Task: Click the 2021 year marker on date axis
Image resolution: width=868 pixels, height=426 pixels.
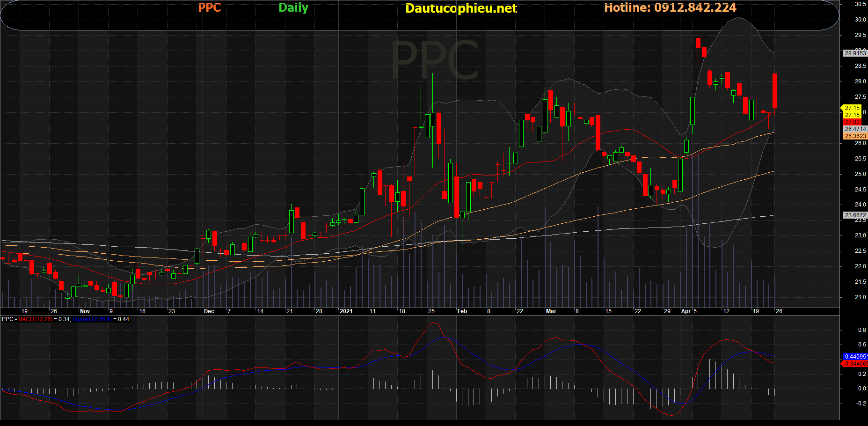Action: (x=346, y=311)
